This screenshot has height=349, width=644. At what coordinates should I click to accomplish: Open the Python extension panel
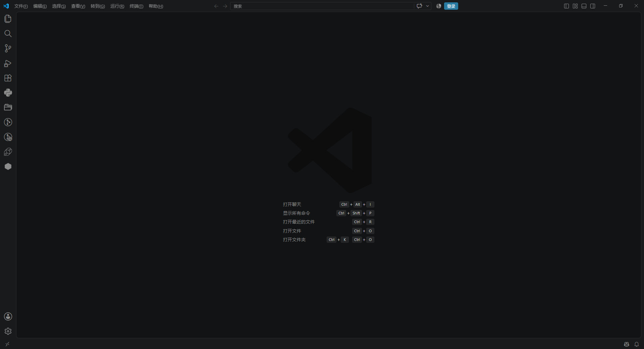tap(8, 93)
